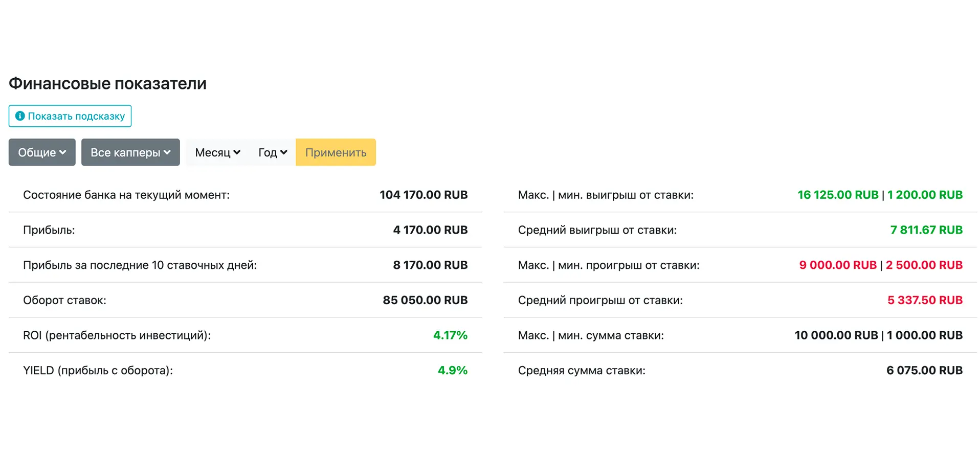Click the Средняя сумма ставки value 6 075.00 RUB
The image size is (980, 457).
[924, 370]
